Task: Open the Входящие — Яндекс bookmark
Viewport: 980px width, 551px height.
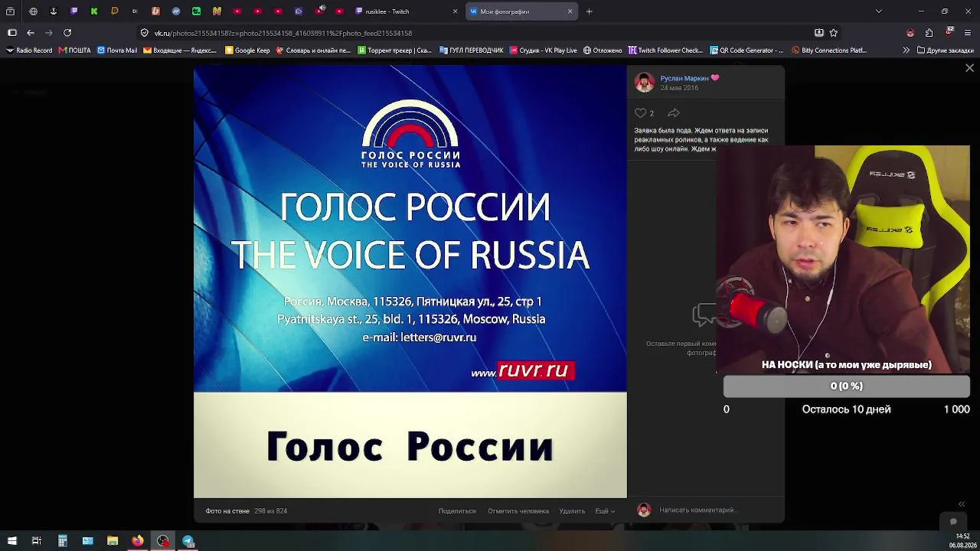Action: click(180, 51)
